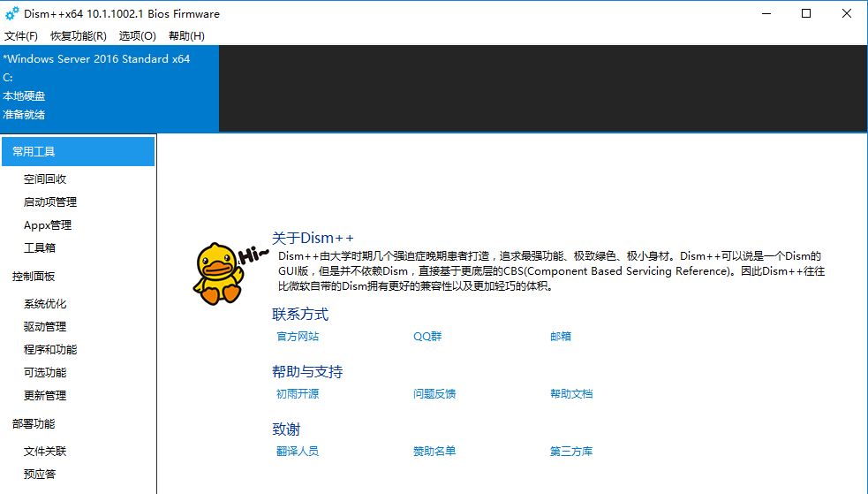Open the 赞助名单 link
Screen dimensions: 868x494
click(x=434, y=452)
